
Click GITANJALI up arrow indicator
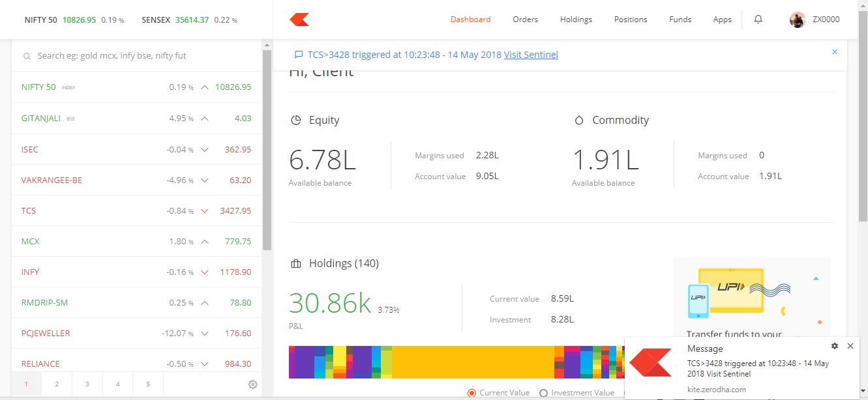pos(205,119)
